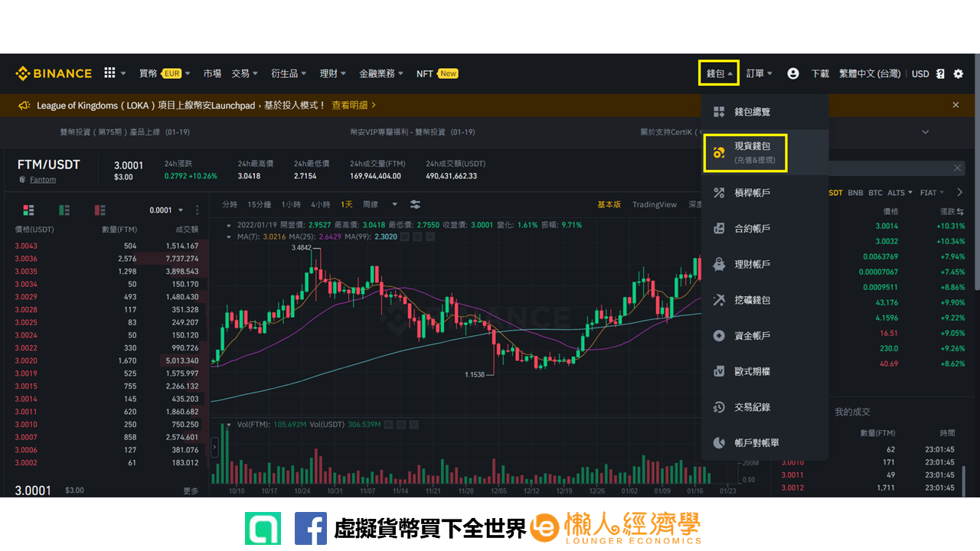This screenshot has width=980, height=551.
Task: Open the NFT New link
Action: [437, 73]
